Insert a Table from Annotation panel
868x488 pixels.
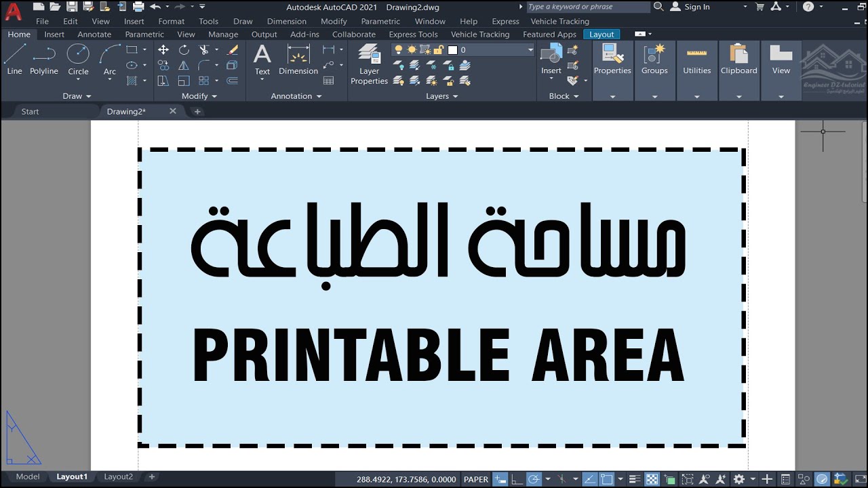tap(329, 81)
